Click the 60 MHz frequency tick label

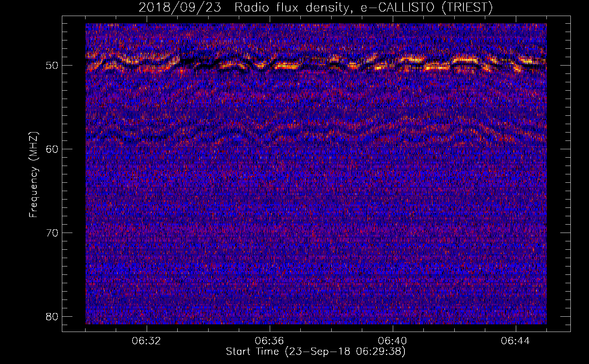[53, 149]
